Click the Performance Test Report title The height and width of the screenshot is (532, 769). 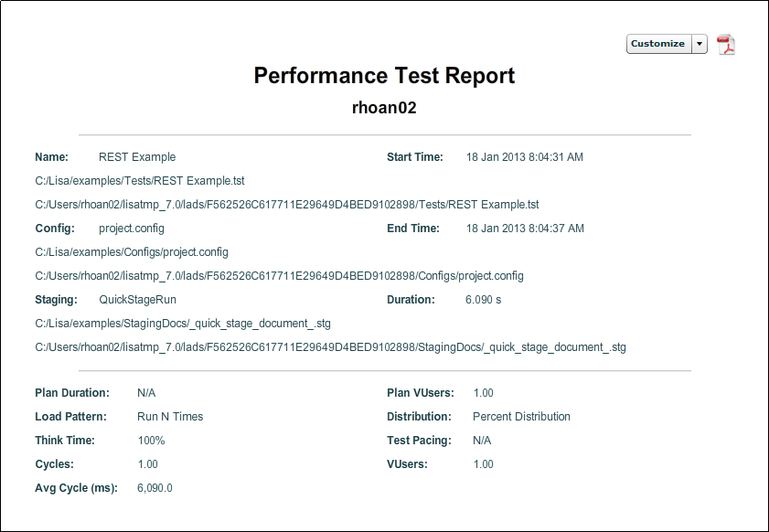[x=384, y=76]
